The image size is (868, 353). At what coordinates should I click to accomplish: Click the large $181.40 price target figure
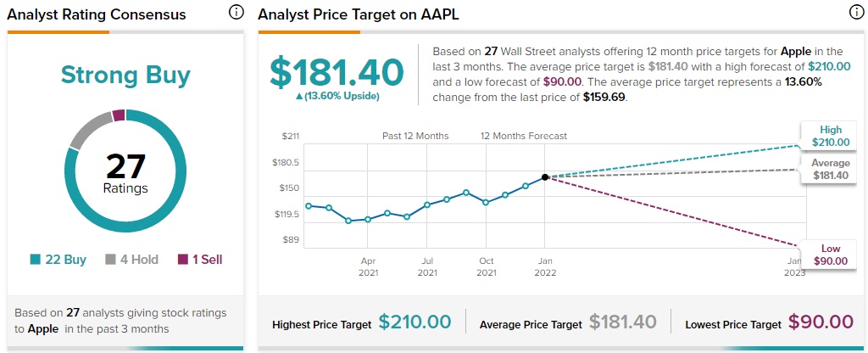click(337, 72)
